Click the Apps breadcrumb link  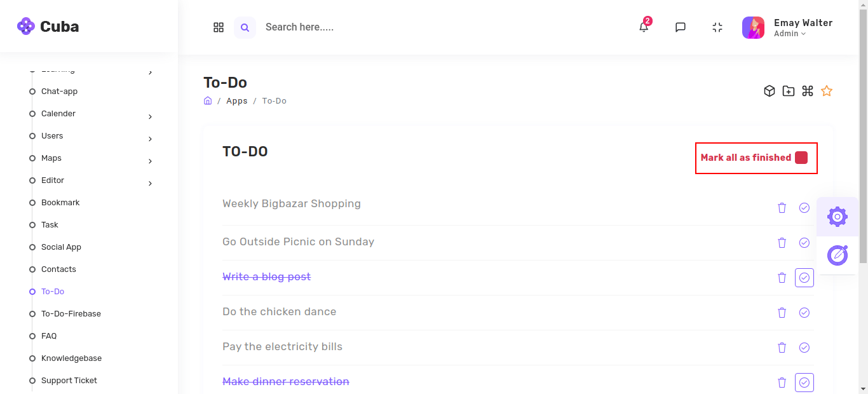(x=236, y=101)
